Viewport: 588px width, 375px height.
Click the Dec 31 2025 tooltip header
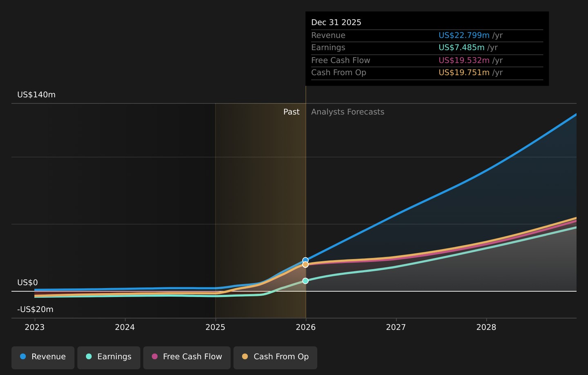[x=336, y=22]
